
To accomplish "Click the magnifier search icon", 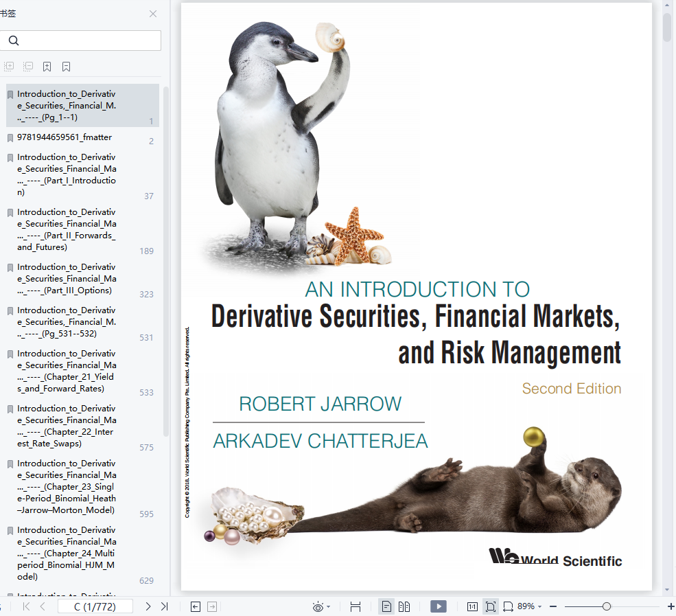I will click(x=14, y=41).
